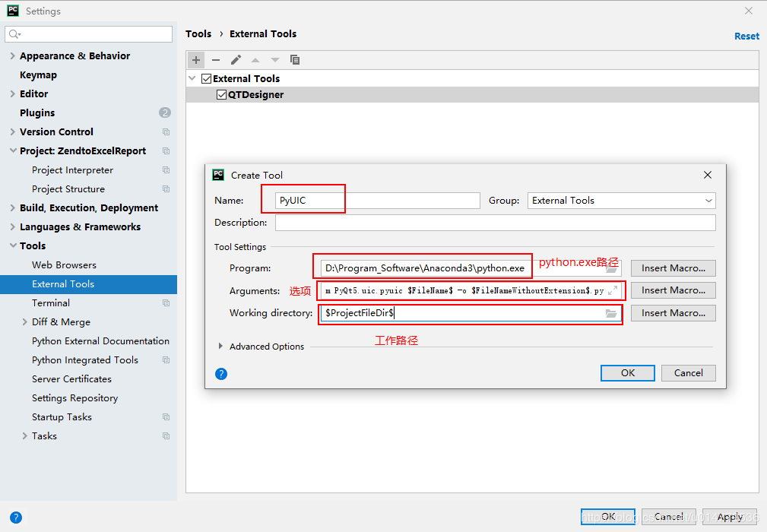Image resolution: width=767 pixels, height=532 pixels.
Task: Click project-level icon beside Project Structure
Action: 166,189
